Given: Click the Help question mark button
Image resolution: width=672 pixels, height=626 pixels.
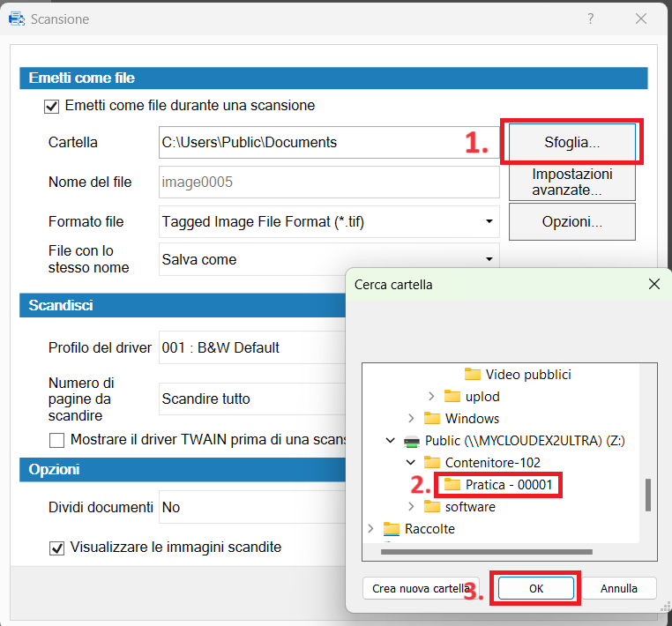Looking at the screenshot, I should tap(590, 19).
